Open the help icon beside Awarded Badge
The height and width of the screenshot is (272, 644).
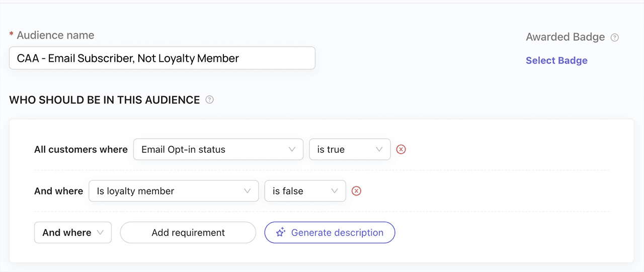click(x=614, y=37)
